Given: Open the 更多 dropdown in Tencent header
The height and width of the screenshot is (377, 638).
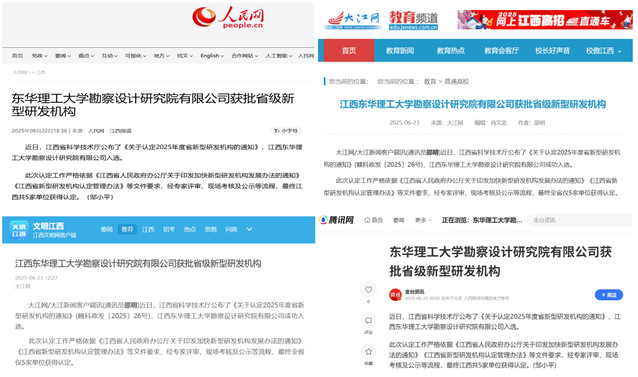Looking at the screenshot, I should click(x=423, y=220).
